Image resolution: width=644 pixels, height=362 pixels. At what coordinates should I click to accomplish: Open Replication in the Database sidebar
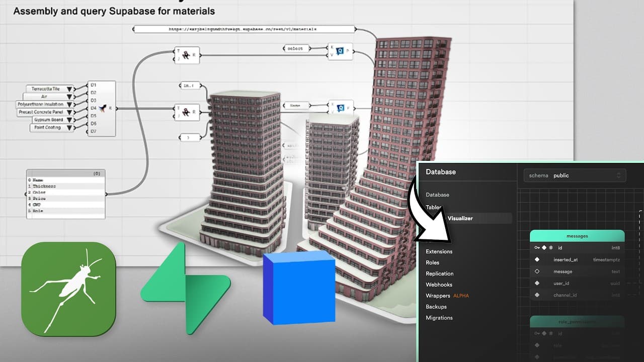click(440, 274)
